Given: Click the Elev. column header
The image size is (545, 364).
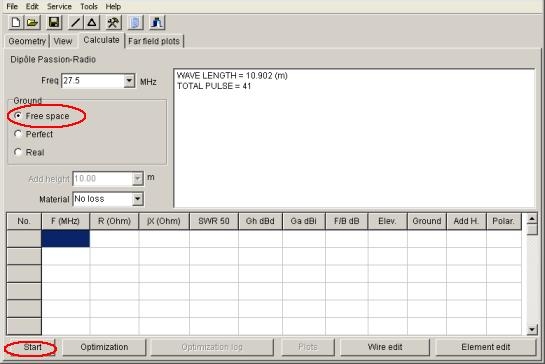Looking at the screenshot, I should (387, 221).
